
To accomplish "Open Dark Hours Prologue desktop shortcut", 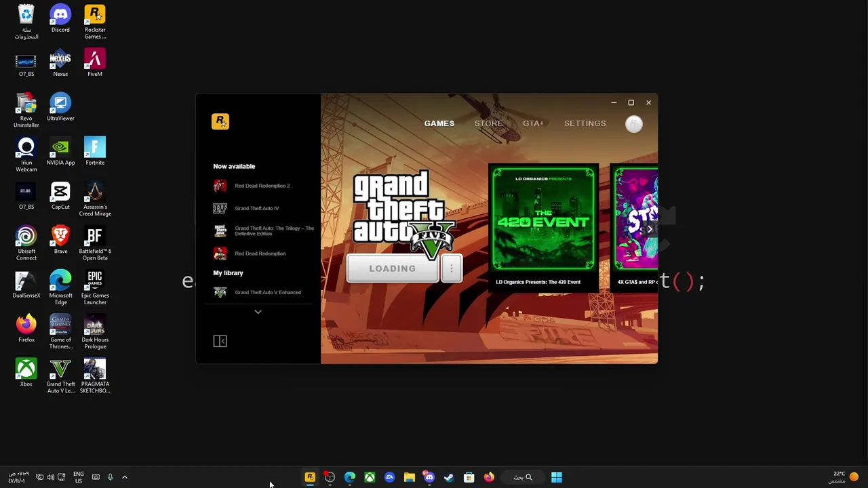I will click(x=95, y=332).
